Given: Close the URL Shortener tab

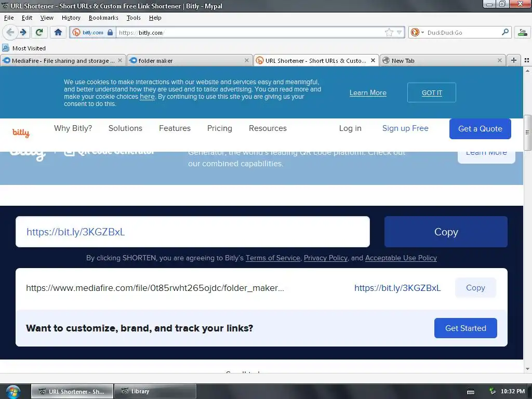Looking at the screenshot, I should tap(373, 60).
